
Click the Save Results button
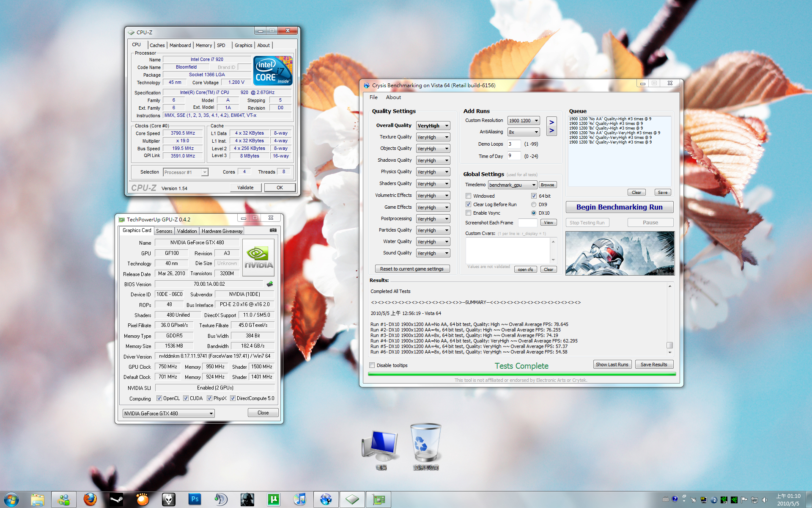(654, 364)
